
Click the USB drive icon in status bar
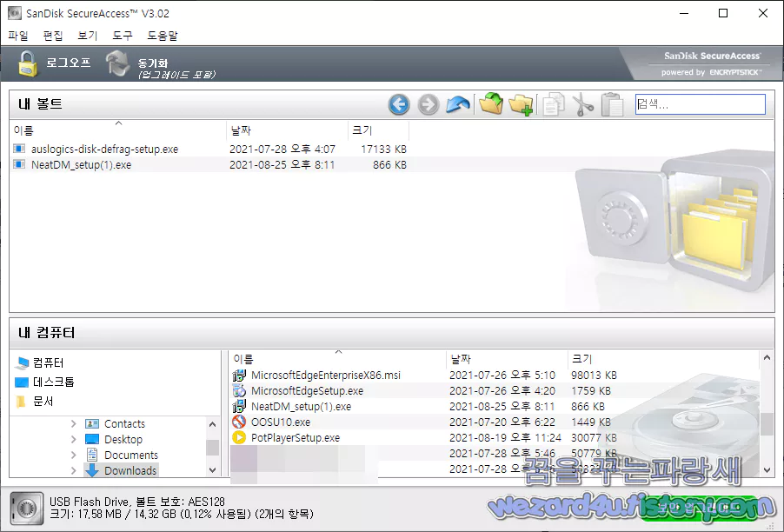point(27,508)
